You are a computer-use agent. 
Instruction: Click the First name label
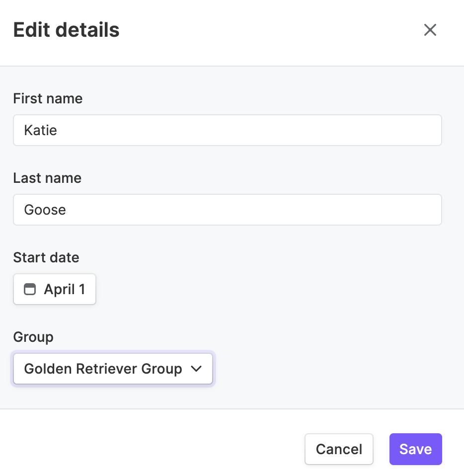click(48, 98)
